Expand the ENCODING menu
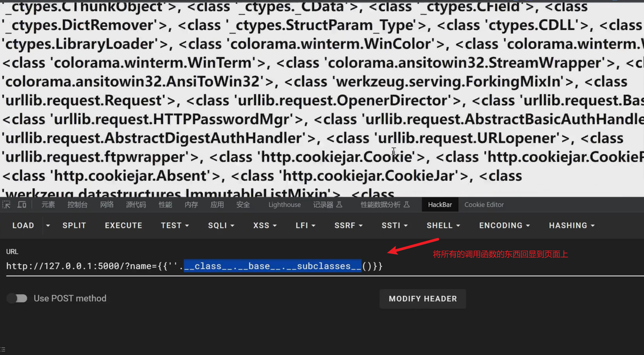Image resolution: width=644 pixels, height=355 pixels. (504, 225)
